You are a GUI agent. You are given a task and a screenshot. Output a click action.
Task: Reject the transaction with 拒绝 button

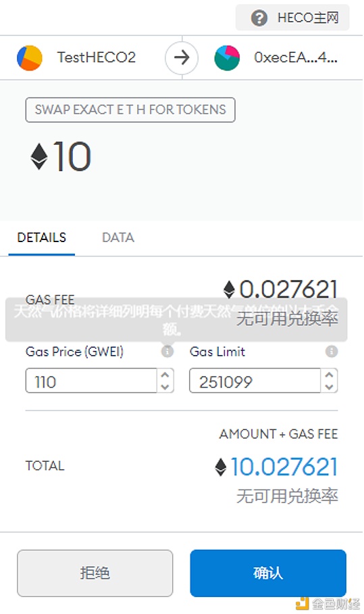(x=95, y=573)
